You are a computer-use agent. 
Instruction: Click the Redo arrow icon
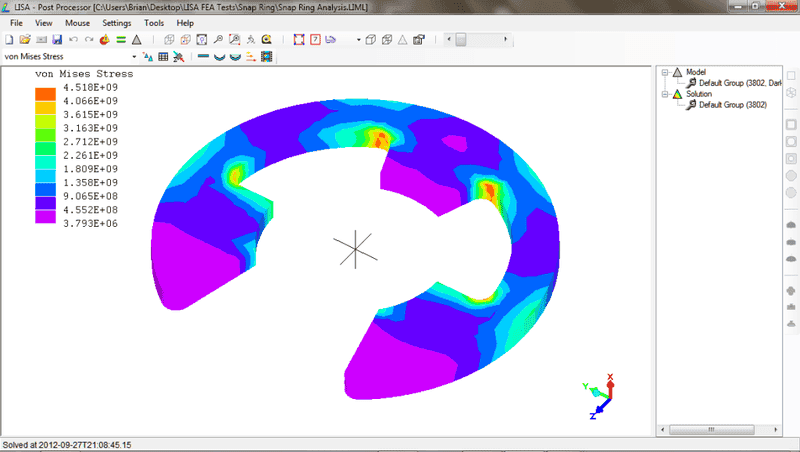(89, 40)
